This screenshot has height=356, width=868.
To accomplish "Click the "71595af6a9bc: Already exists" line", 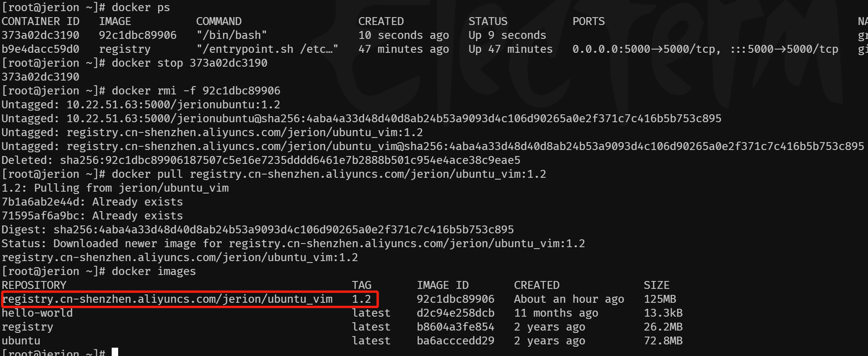I will point(92,216).
